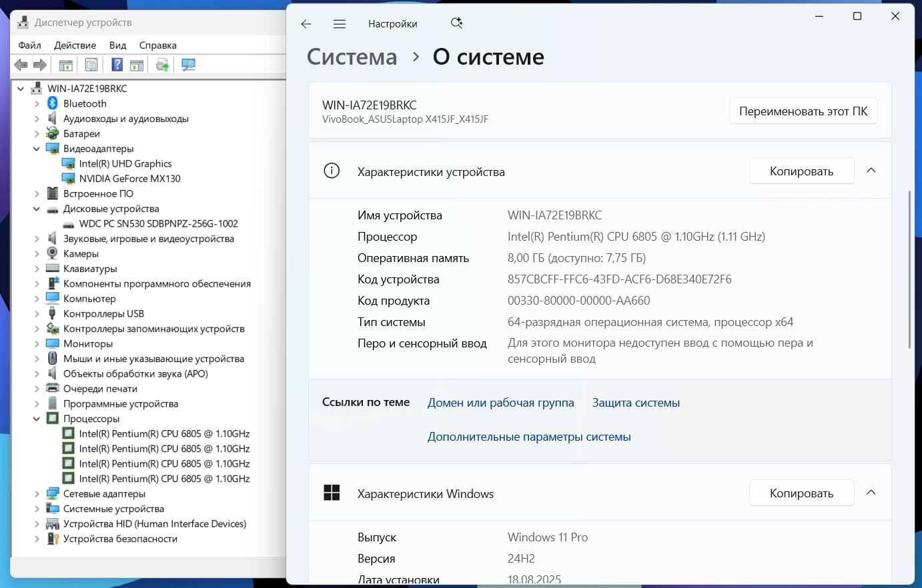
Task: Collapse the Характеристики устройства section
Action: tap(871, 171)
